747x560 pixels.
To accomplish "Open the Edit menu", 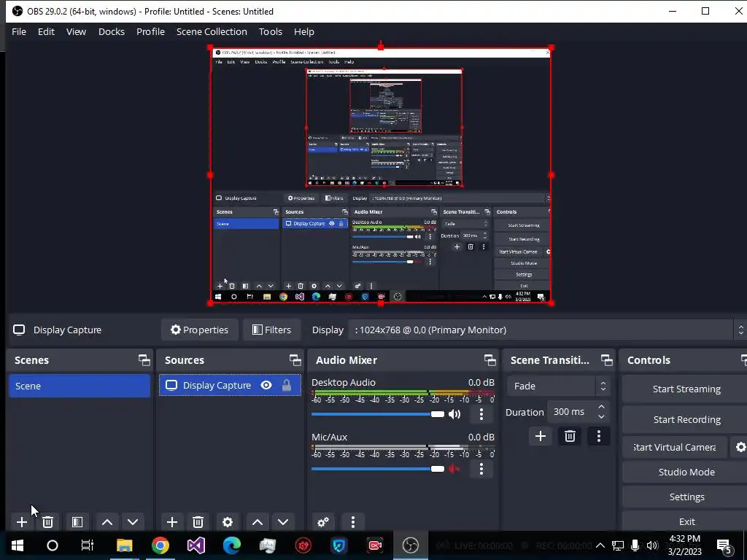I will (46, 31).
